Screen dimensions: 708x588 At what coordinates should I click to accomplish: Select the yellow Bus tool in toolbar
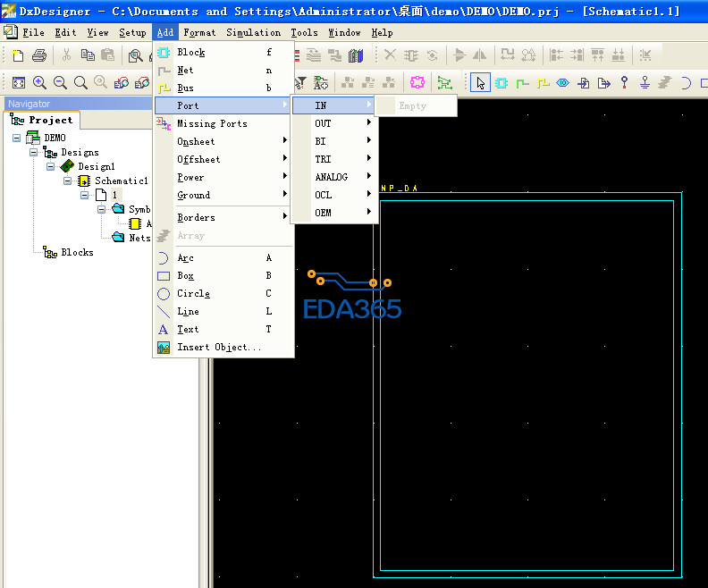(x=543, y=83)
